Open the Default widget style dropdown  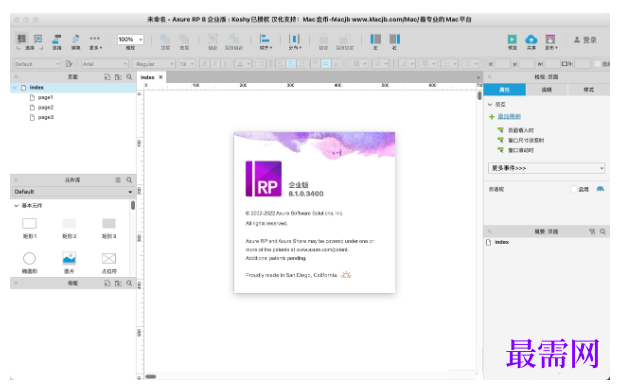tap(37, 64)
